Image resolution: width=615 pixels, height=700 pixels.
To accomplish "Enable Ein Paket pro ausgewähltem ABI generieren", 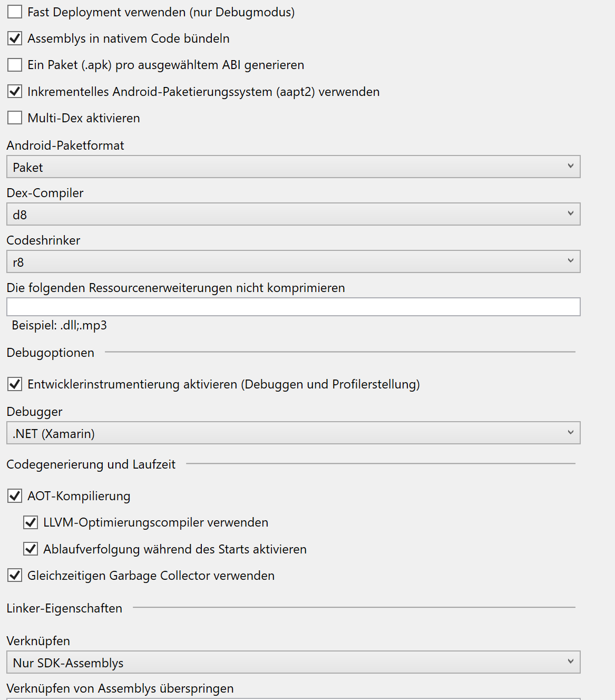I will point(14,64).
